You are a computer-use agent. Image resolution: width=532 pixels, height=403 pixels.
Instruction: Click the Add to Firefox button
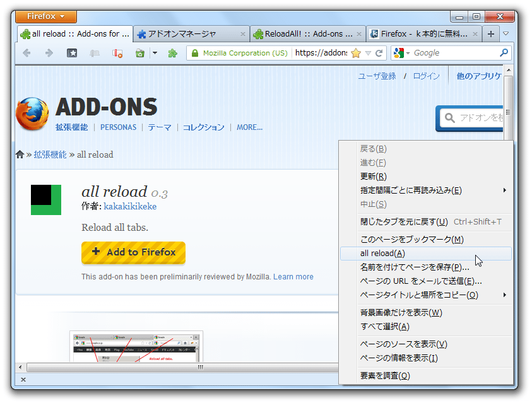(x=133, y=252)
